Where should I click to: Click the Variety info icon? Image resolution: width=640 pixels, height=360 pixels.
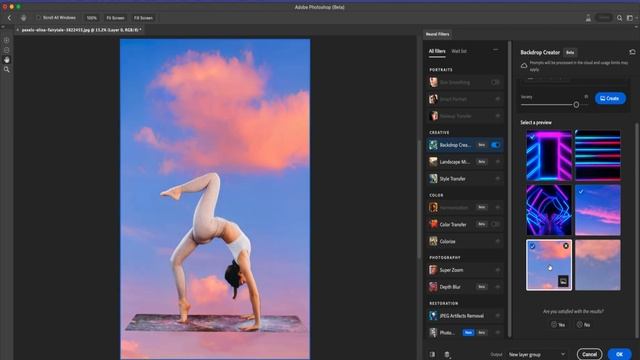point(586,97)
